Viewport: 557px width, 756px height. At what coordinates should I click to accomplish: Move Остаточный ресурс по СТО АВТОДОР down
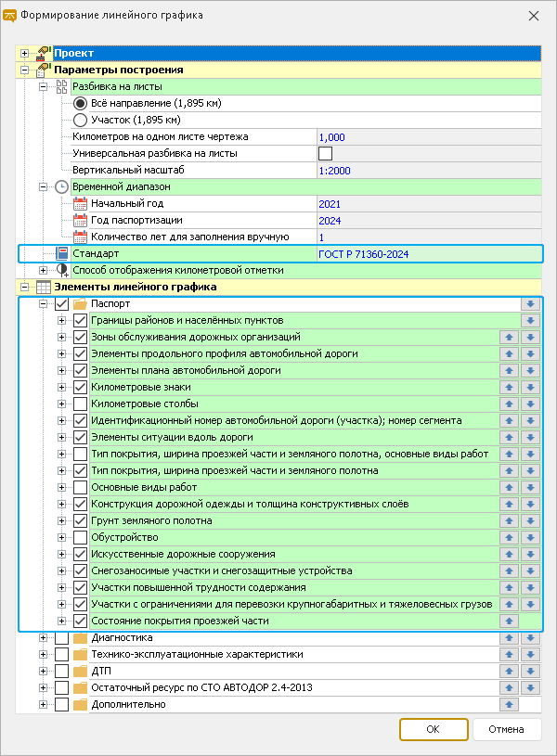(530, 688)
